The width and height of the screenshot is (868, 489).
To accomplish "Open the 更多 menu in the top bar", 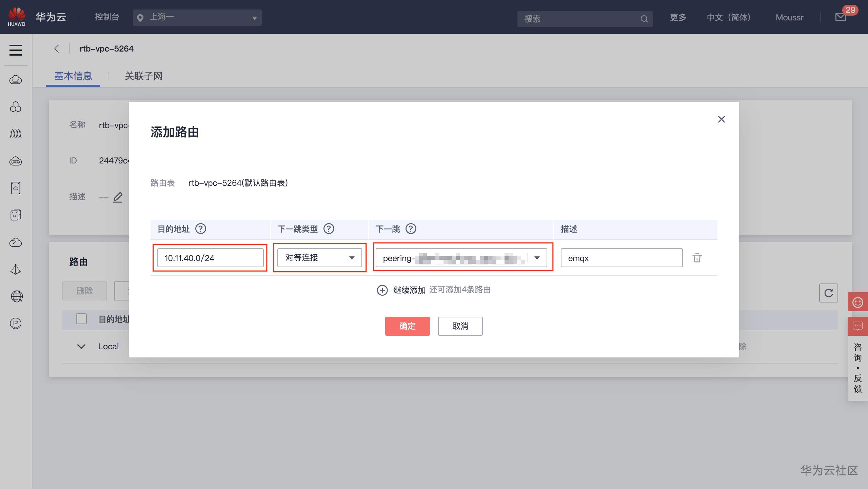I will coord(678,17).
